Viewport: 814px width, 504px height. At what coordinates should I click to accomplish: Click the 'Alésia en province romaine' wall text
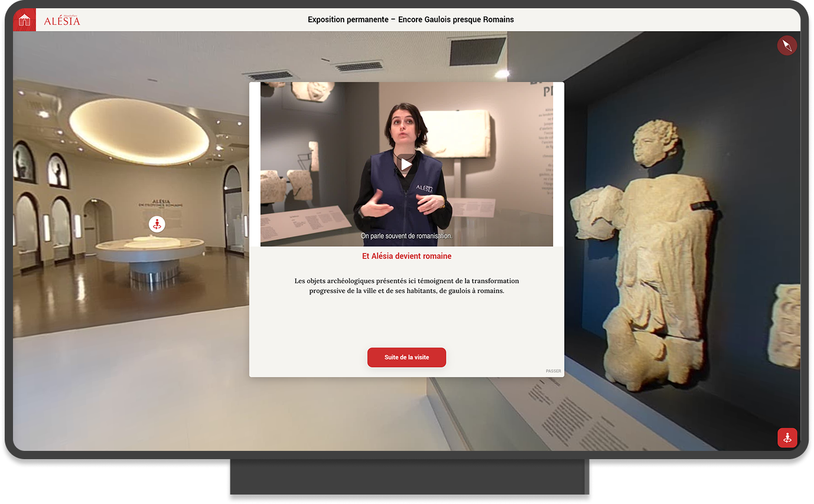tap(160, 204)
